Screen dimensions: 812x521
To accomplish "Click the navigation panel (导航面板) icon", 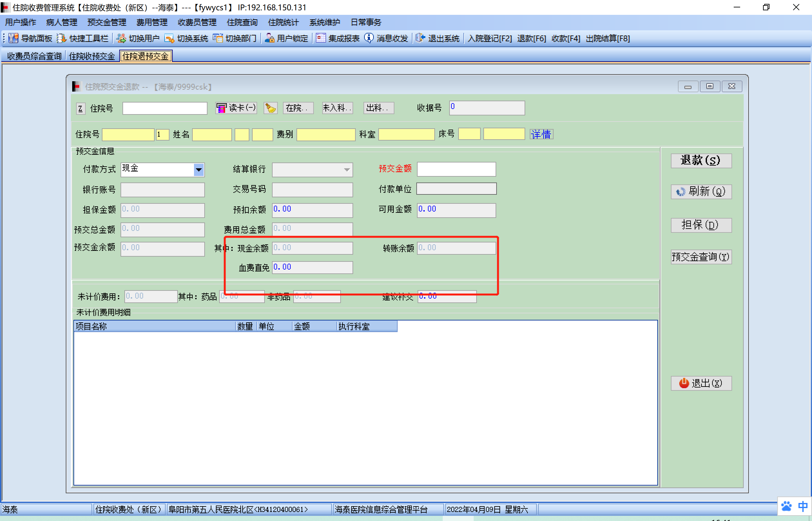I will 13,38.
